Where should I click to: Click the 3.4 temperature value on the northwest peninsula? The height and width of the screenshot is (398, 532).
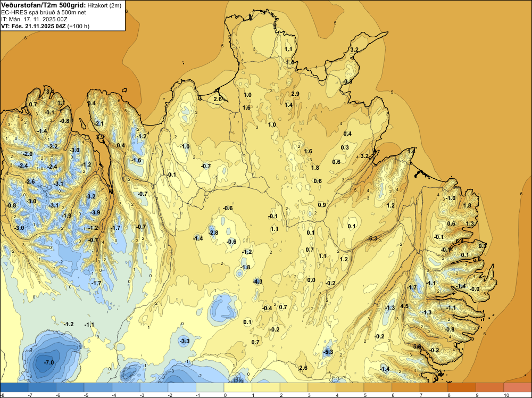tap(49, 92)
